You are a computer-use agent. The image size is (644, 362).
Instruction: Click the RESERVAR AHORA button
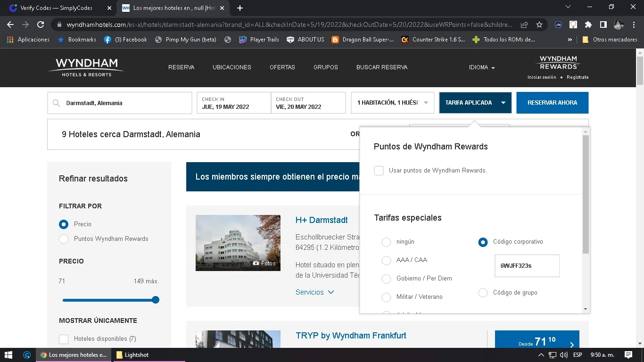pos(553,103)
